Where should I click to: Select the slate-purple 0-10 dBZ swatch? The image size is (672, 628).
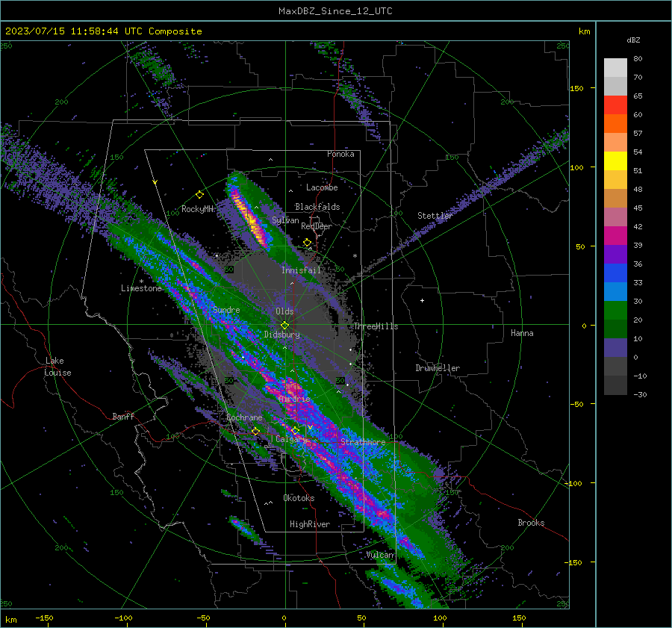click(x=615, y=348)
